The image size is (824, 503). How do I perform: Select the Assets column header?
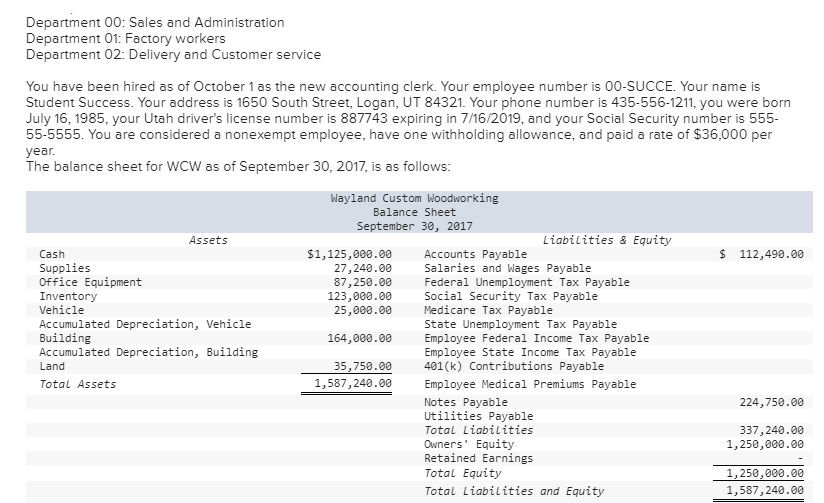pos(208,240)
